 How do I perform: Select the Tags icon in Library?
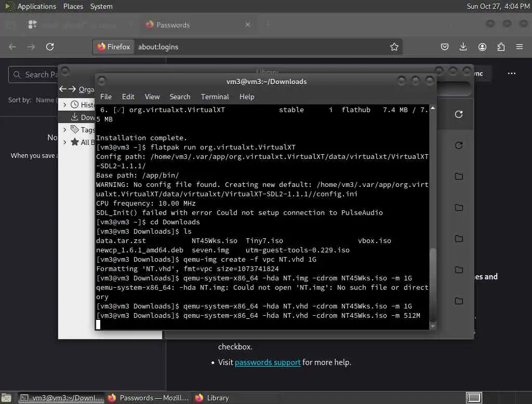coord(75,130)
